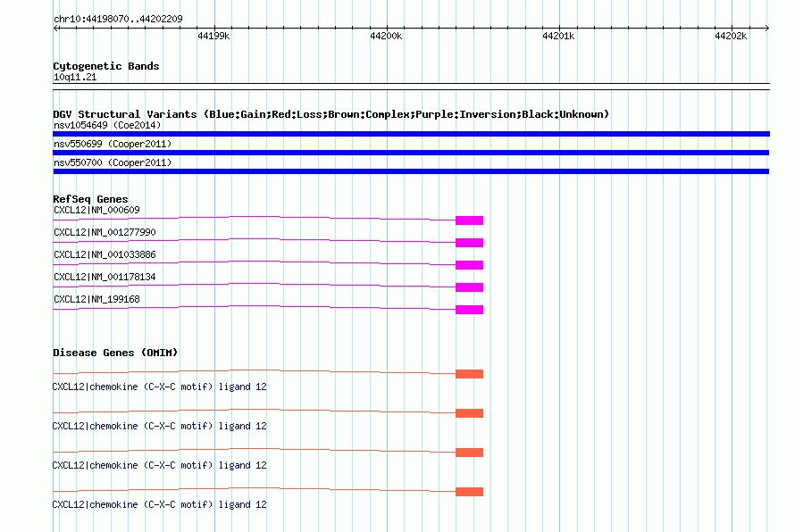The width and height of the screenshot is (795, 532).
Task: Select the orange OMIM exon directly below the Disease Genes title
Action: tap(470, 374)
